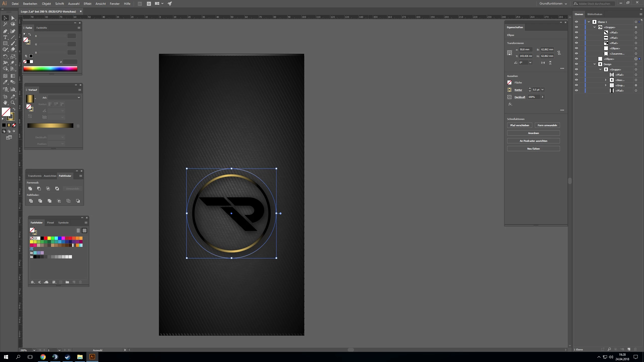The height and width of the screenshot is (362, 644).
Task: Toggle visibility of the Zusammengesetzter path layer
Action: tap(576, 54)
